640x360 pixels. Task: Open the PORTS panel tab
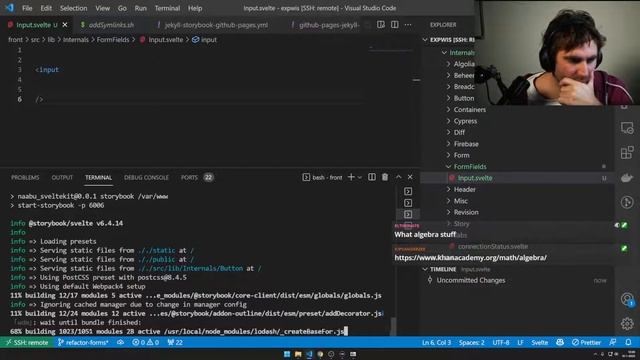[189, 178]
